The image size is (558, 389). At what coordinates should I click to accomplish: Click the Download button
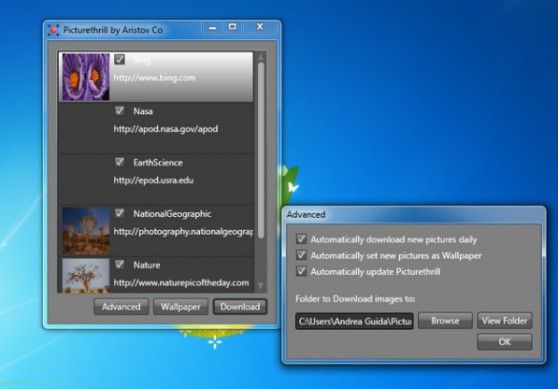point(240,307)
